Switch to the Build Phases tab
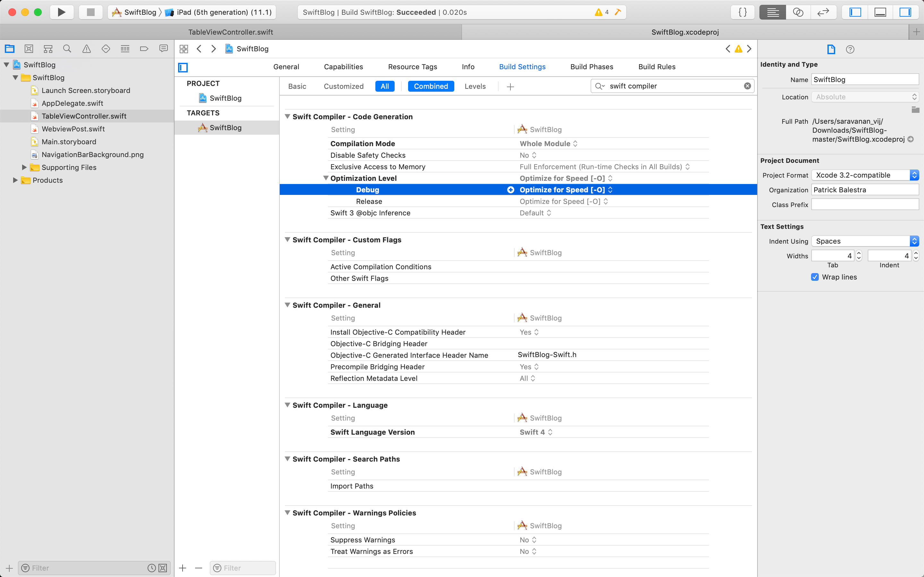924x577 pixels. 591,67
